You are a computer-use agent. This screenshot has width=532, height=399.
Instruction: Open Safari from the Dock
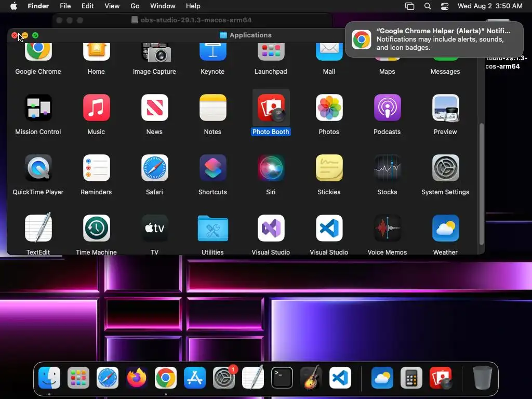pos(108,378)
